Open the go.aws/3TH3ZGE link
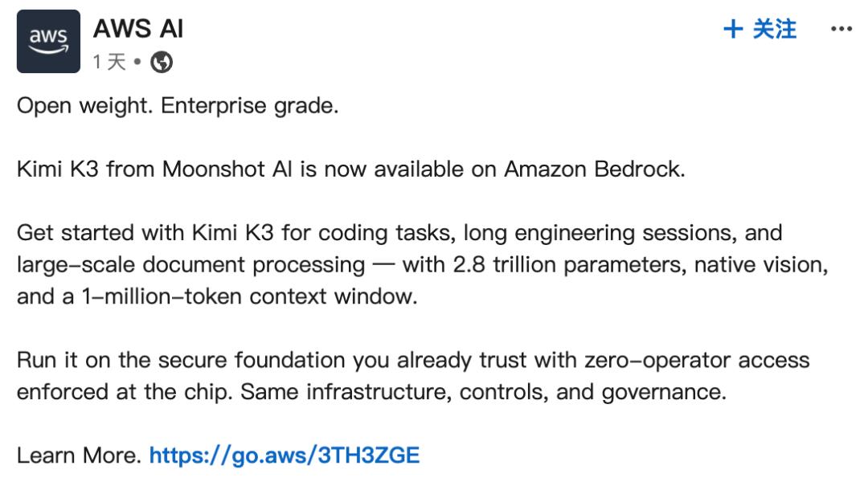Screen dimensions: 868x490 [285, 455]
